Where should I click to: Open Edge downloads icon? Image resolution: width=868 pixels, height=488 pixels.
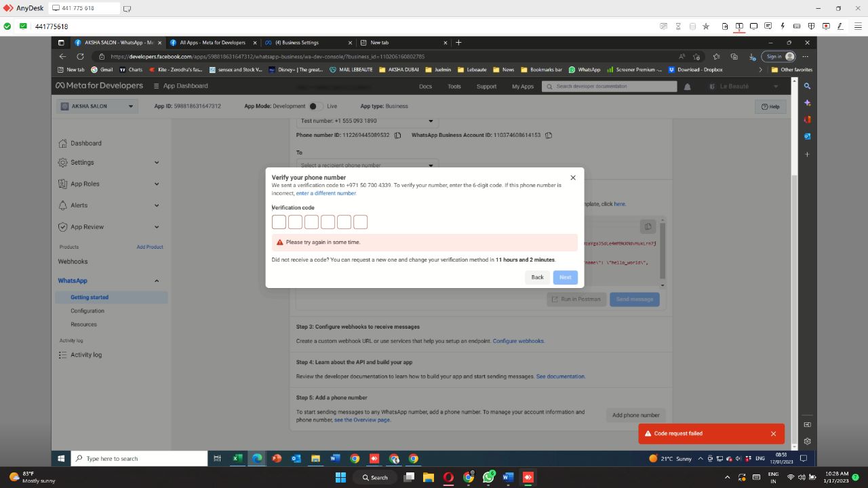[x=751, y=56]
